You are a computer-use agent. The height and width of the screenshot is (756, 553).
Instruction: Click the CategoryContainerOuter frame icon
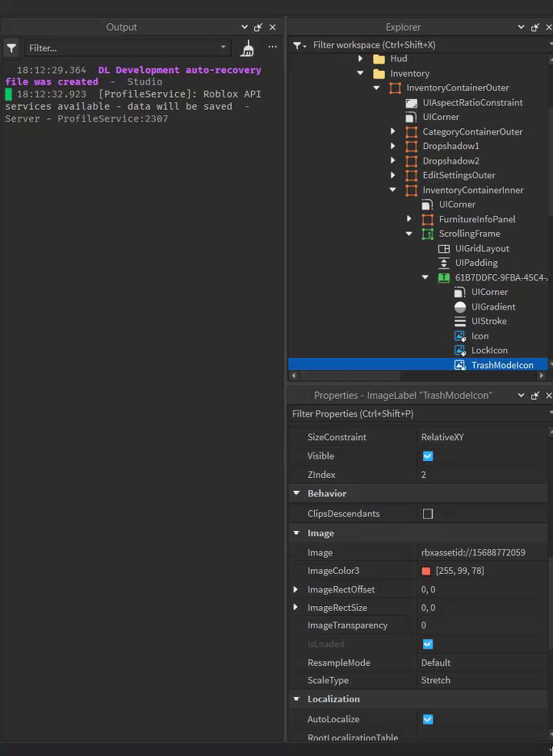(x=411, y=131)
